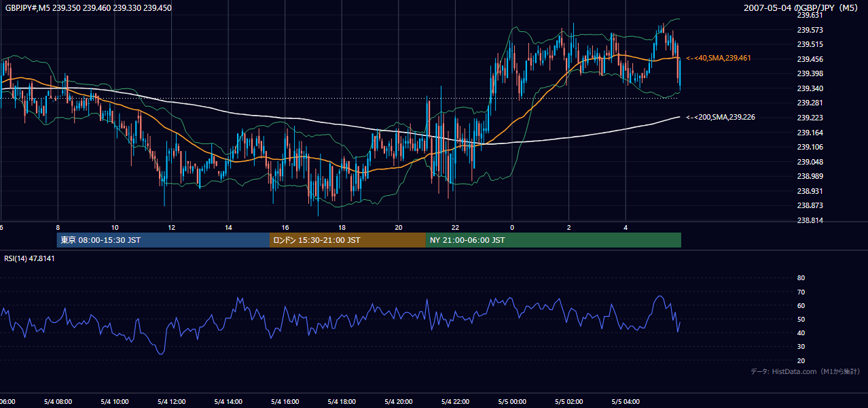Viewport: 868px width, 408px height.
Task: Click price axis value 238.873
Action: coord(810,205)
